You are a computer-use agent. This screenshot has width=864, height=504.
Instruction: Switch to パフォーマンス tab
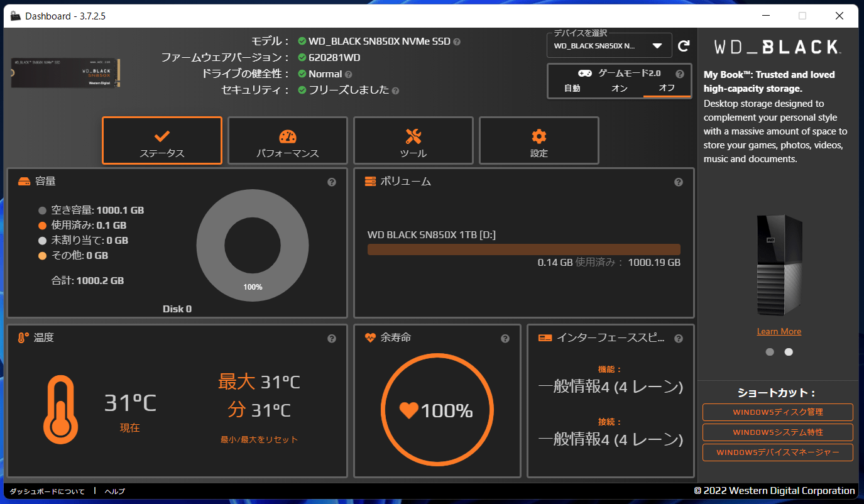288,141
